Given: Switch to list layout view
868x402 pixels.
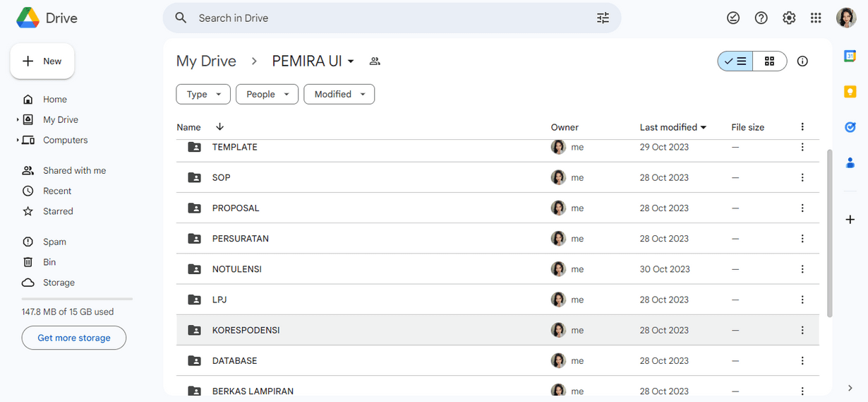Looking at the screenshot, I should coord(735,61).
